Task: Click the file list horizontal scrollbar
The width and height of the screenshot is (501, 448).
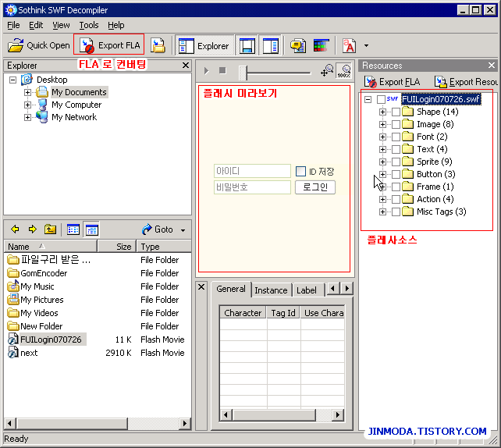Action: click(97, 423)
